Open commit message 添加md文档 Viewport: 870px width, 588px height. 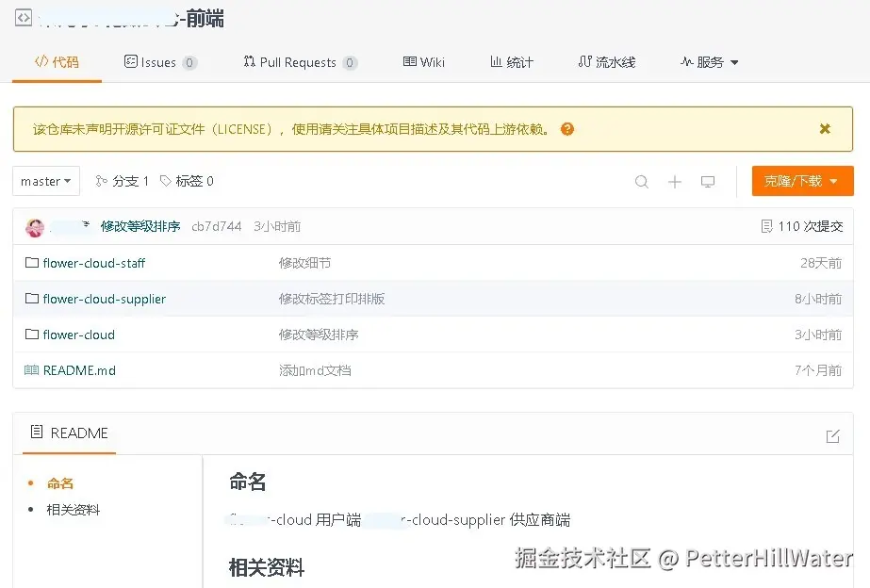[315, 370]
